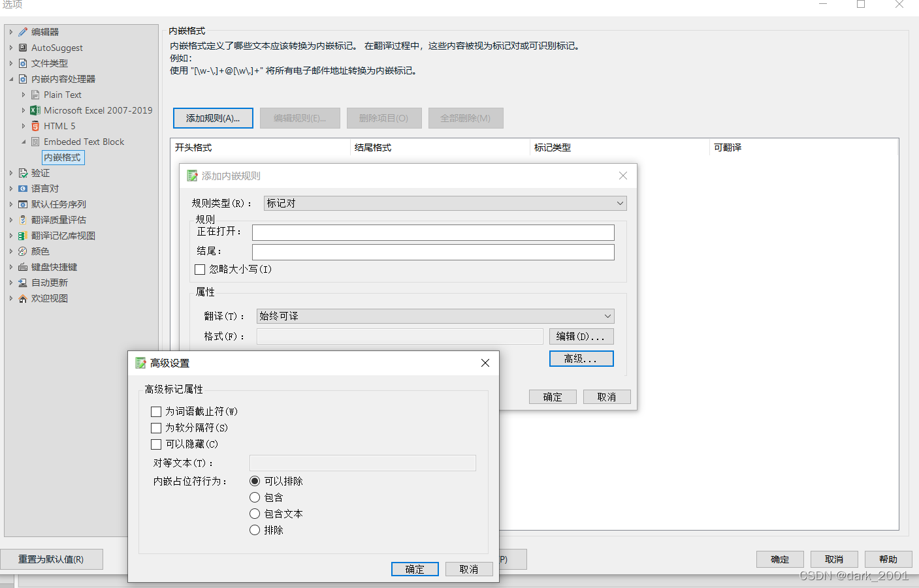
Task: Expand the AutoSuggest tree node
Action: [x=11, y=47]
